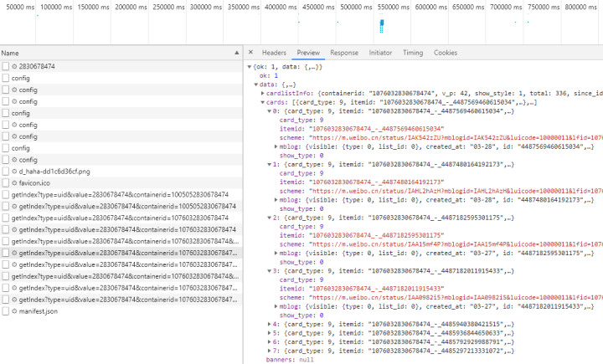Click the file icon beside manifest.json
The image size is (603, 364).
coord(5,311)
